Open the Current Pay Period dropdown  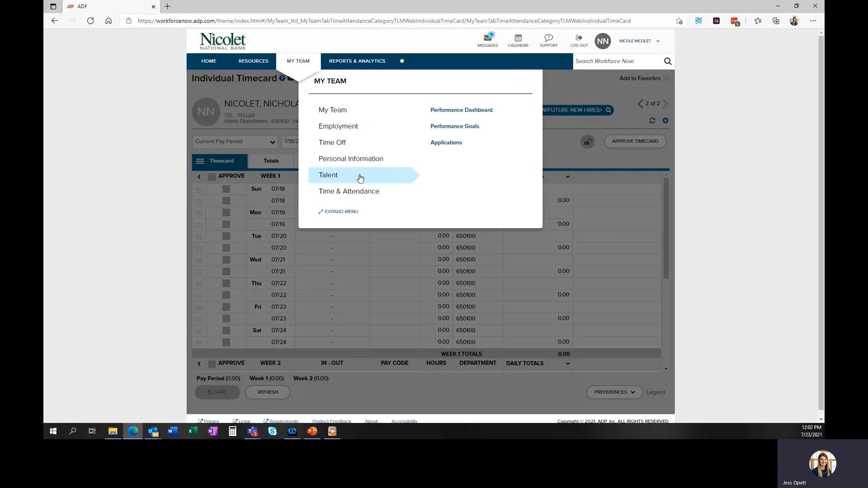coord(235,142)
